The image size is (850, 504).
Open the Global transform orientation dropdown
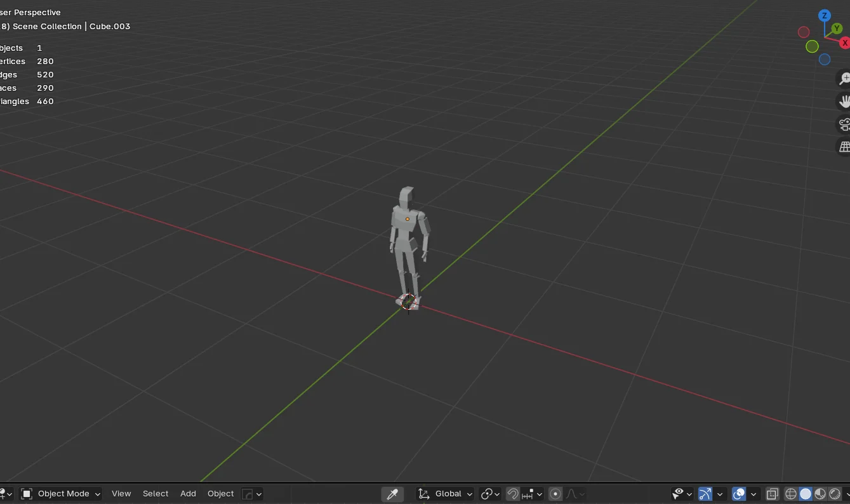[x=446, y=494]
